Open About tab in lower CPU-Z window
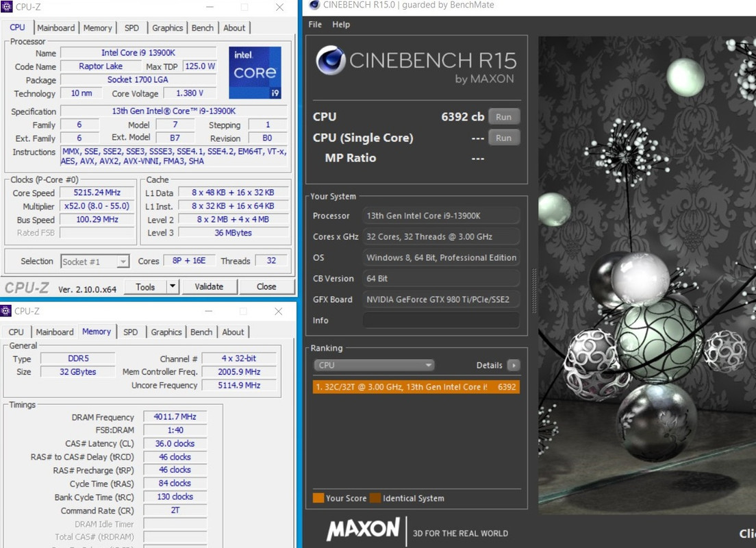 click(x=233, y=332)
